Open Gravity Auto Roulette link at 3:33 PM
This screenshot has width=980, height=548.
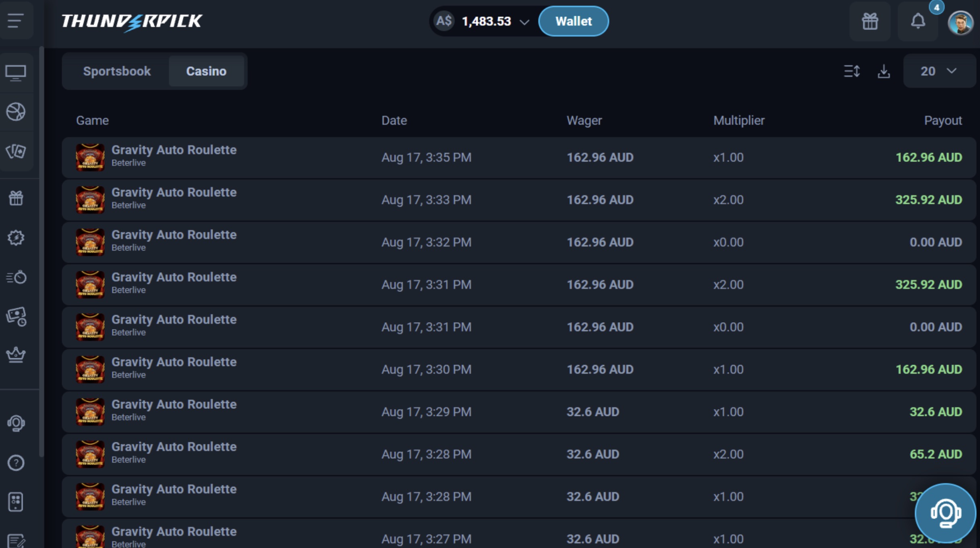tap(174, 192)
